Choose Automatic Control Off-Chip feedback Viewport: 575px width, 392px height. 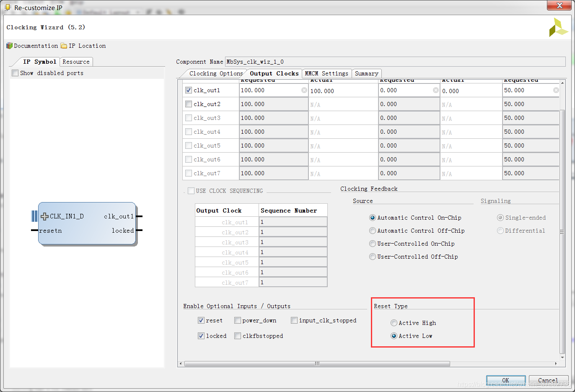373,231
